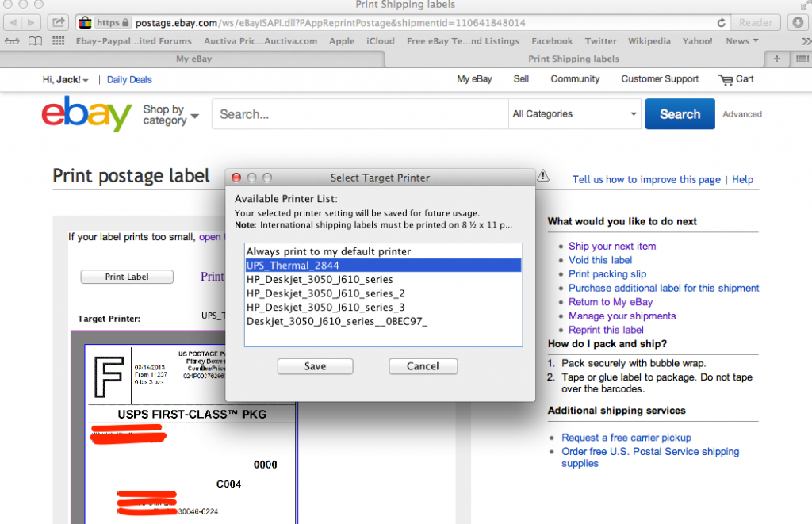This screenshot has width=812, height=524.
Task: Click Request a free carrier pickup
Action: click(626, 438)
